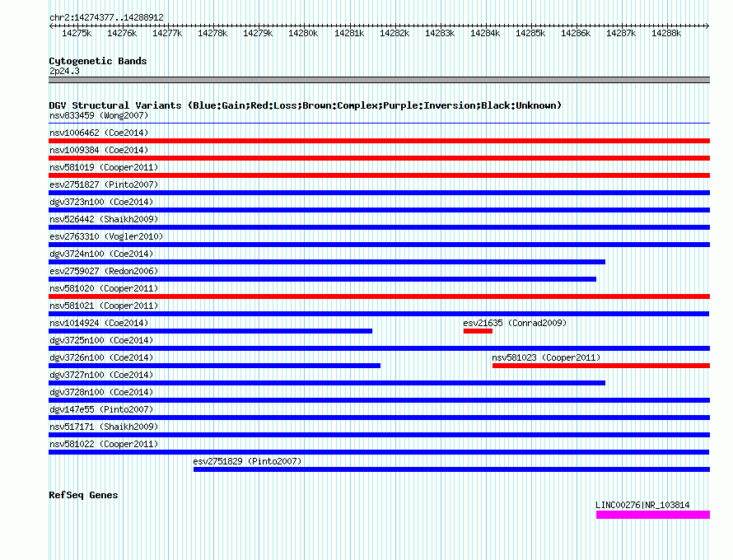Click the 14284k ruler tick label
This screenshot has width=733, height=560.
(485, 33)
